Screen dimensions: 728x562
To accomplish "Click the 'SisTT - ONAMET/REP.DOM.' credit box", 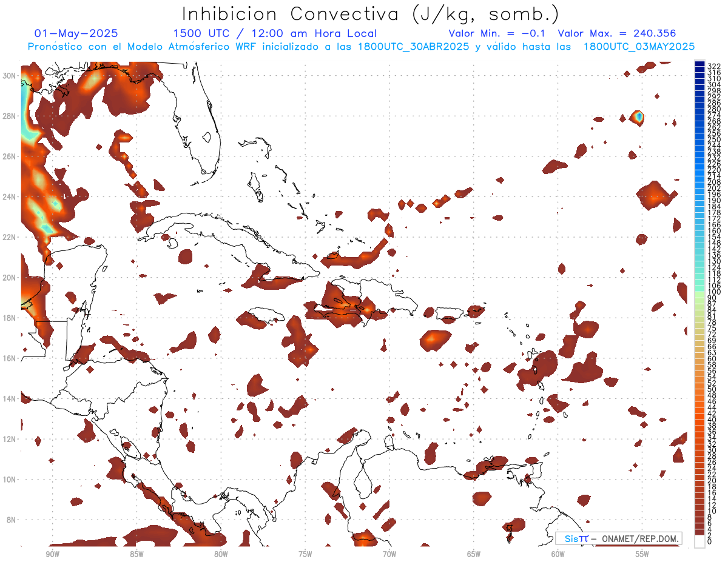I will (618, 538).
